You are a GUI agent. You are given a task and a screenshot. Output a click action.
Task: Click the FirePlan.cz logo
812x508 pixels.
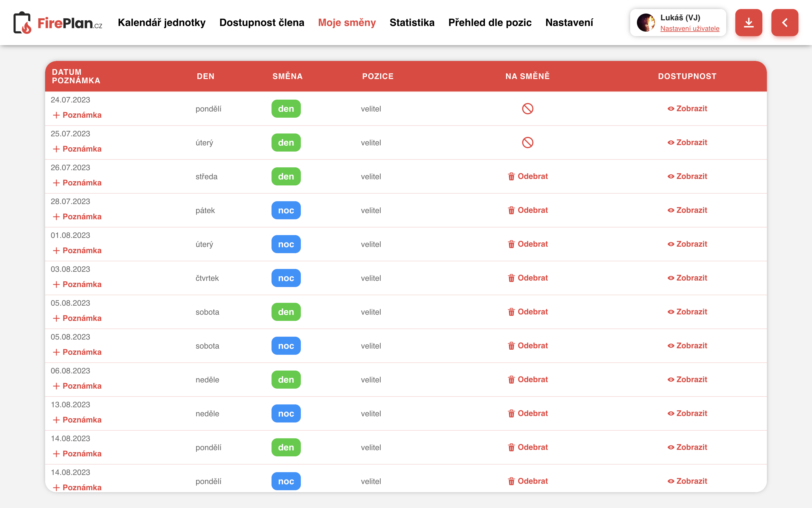[58, 23]
